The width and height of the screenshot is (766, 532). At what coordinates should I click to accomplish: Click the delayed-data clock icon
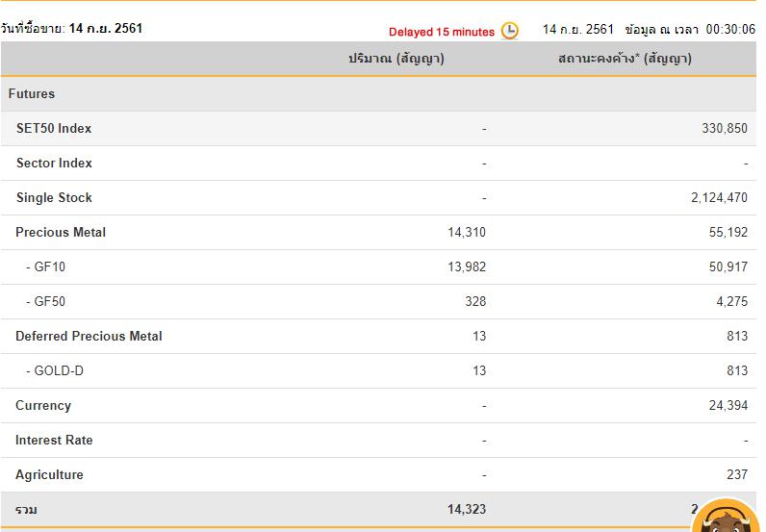pyautogui.click(x=509, y=31)
